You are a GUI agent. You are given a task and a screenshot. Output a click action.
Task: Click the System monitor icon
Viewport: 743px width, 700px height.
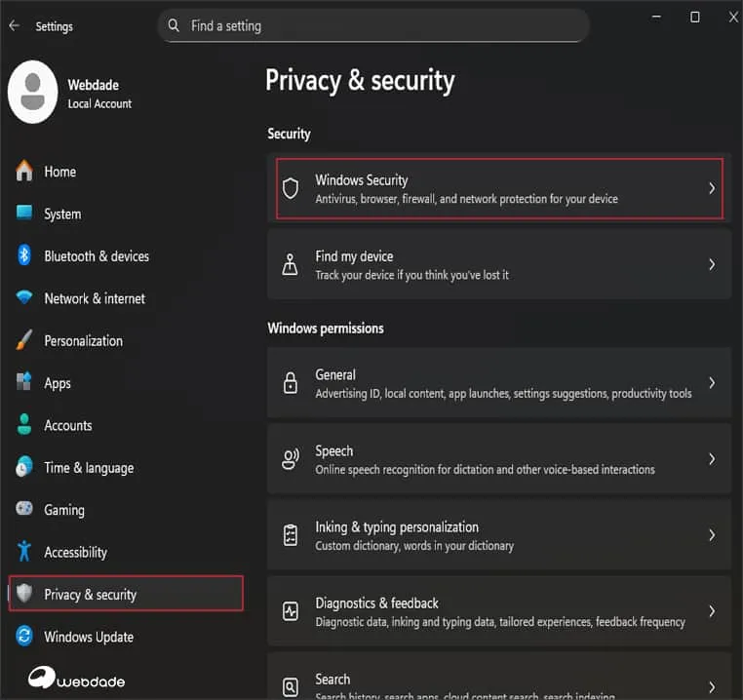24,213
